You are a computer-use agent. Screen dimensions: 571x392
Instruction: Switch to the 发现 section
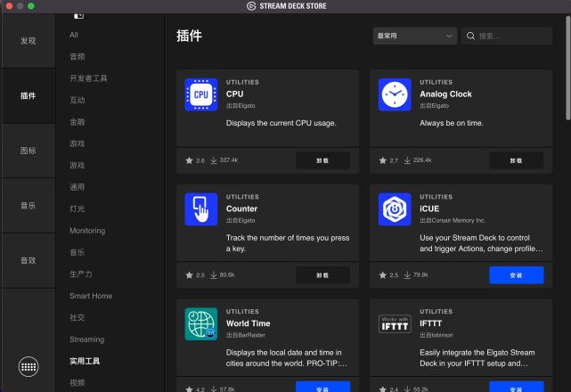pos(29,41)
